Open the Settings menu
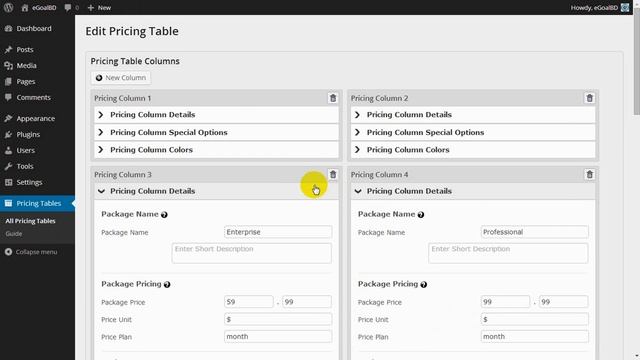The image size is (640, 360). coord(29,182)
